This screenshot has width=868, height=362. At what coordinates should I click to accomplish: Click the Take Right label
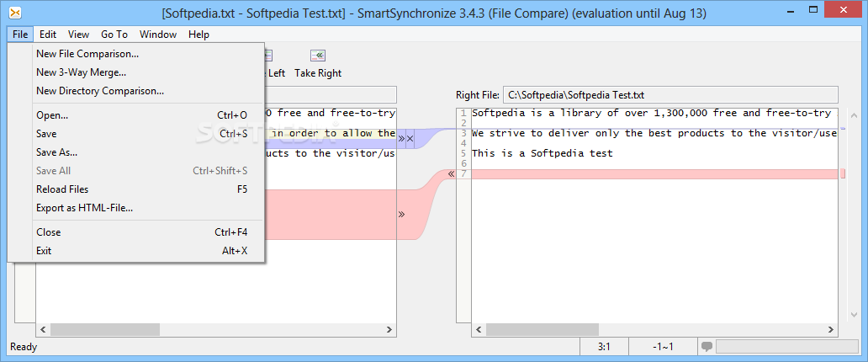click(318, 73)
